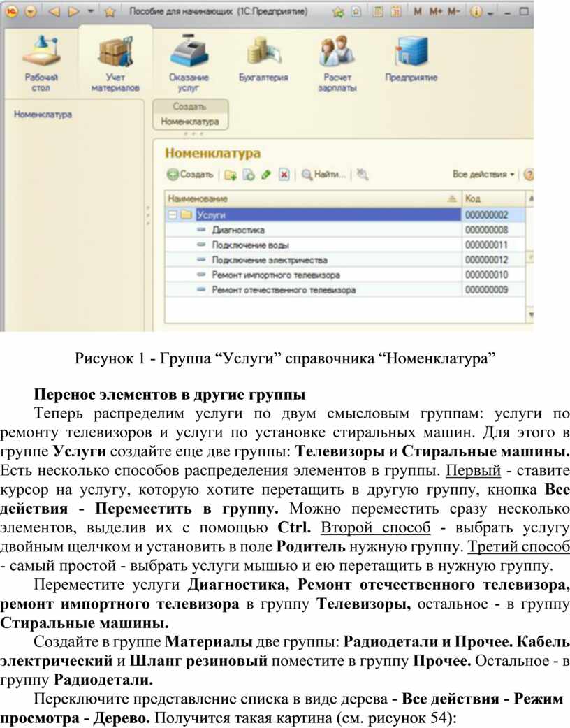Click code cell 00000008
Screen dimensions: 570x728
493,230
